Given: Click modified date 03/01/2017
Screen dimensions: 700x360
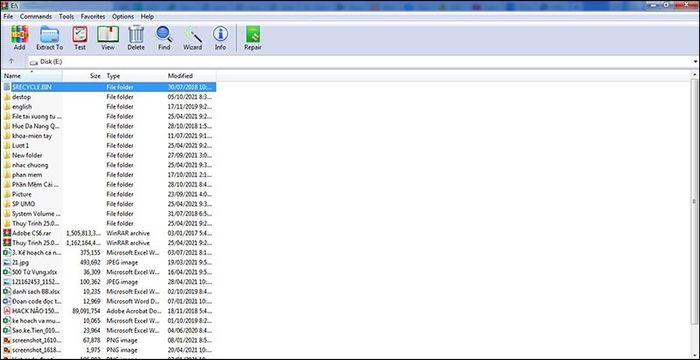Looking at the screenshot, I should (190, 233).
